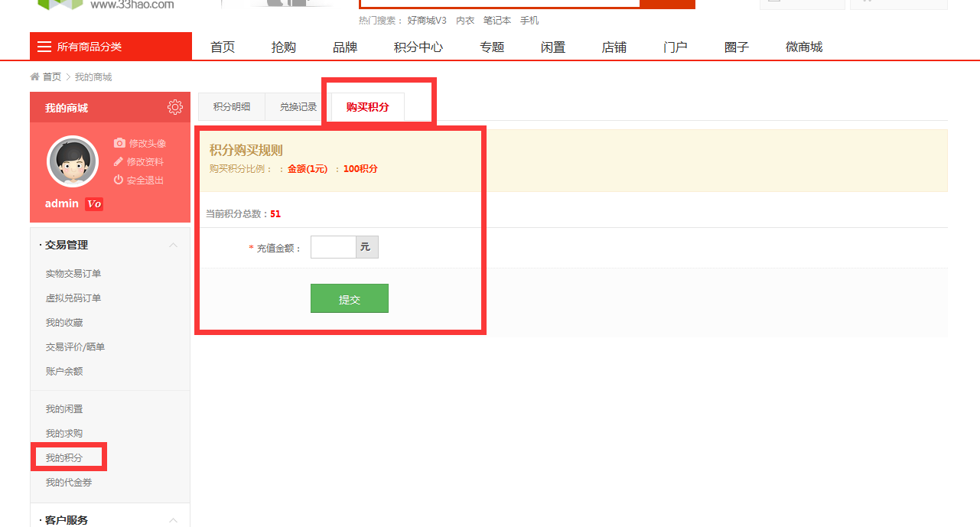Image resolution: width=980 pixels, height=527 pixels.
Task: Click the Vo badge beside admin
Action: [x=93, y=203]
